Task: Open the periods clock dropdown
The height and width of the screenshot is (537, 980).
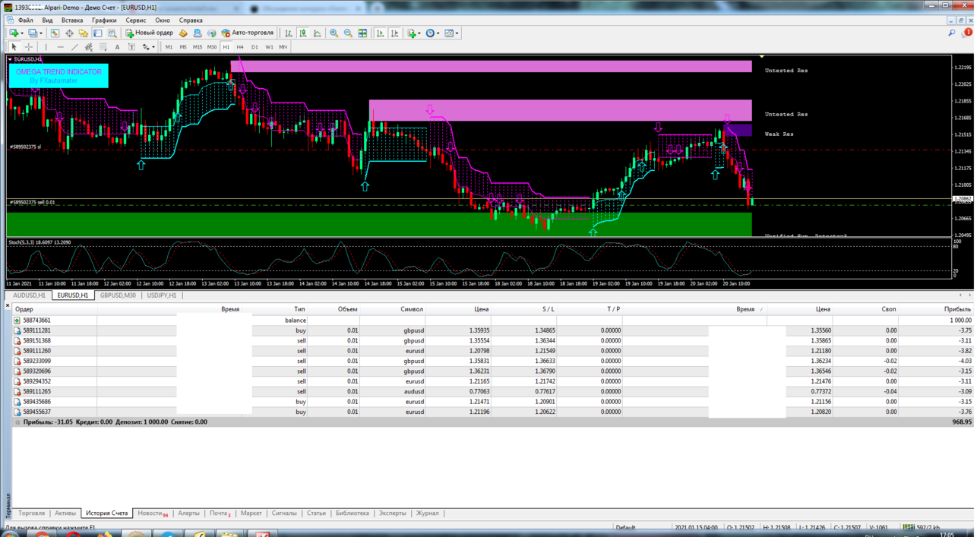Action: click(432, 33)
